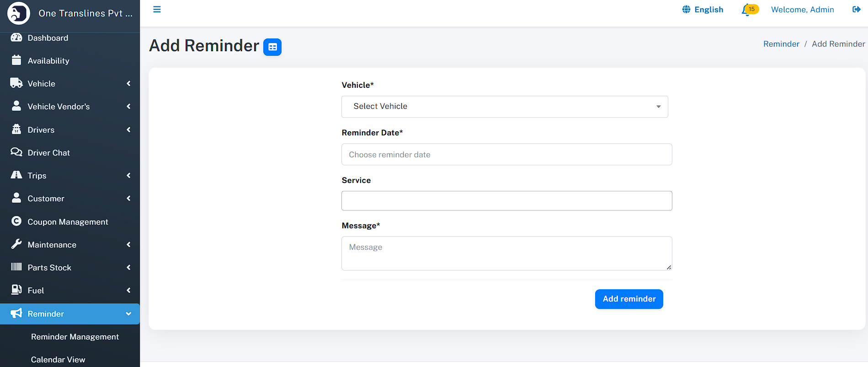The width and height of the screenshot is (868, 367).
Task: Click the hamburger menu toggle icon
Action: coord(157,10)
